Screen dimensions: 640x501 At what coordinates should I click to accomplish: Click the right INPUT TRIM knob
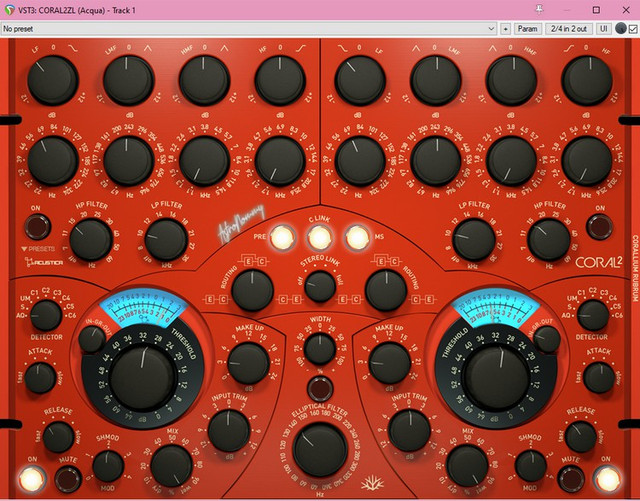[409, 431]
